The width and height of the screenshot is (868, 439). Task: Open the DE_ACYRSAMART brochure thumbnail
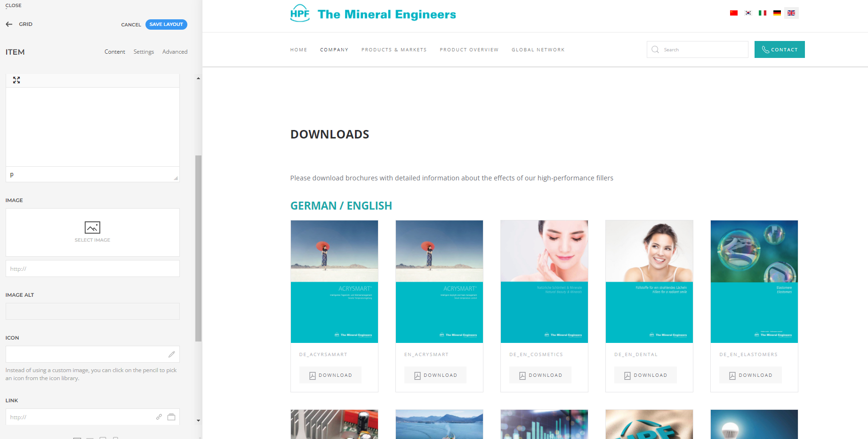(x=334, y=282)
